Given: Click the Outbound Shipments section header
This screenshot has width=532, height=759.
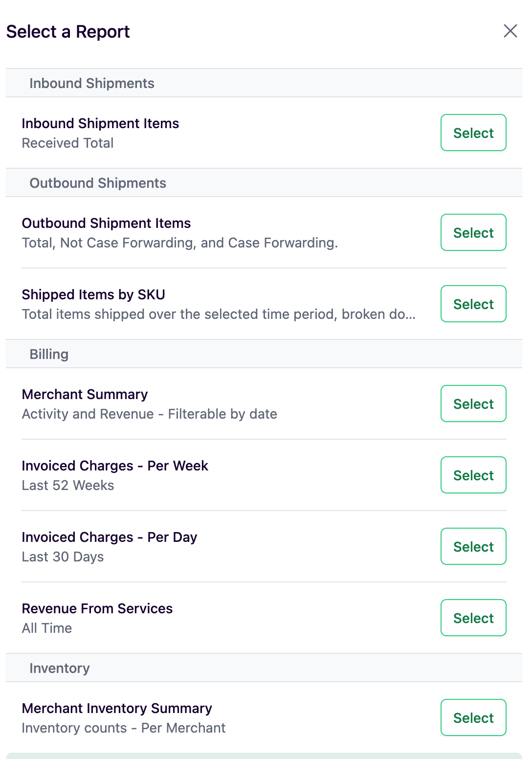Looking at the screenshot, I should (x=98, y=183).
